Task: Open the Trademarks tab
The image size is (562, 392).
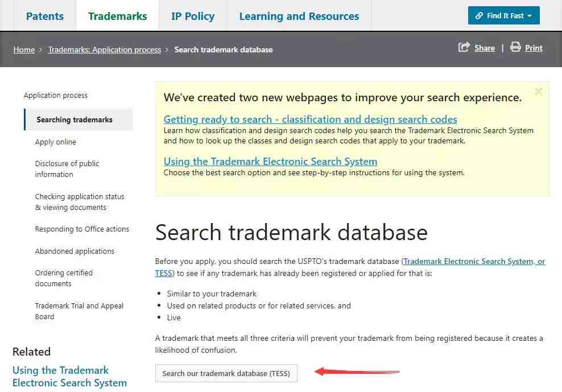Action: 118,16
